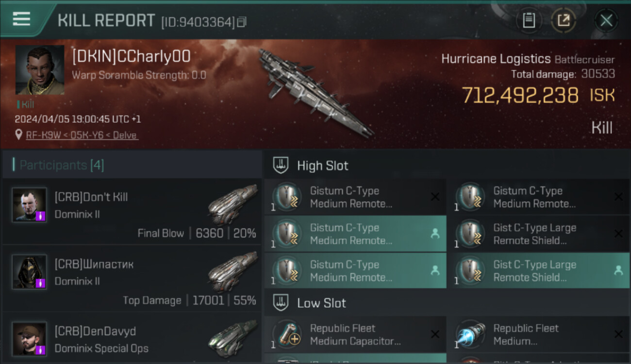Click the pilot icon on highlighted Gist C-Type Large

[618, 270]
